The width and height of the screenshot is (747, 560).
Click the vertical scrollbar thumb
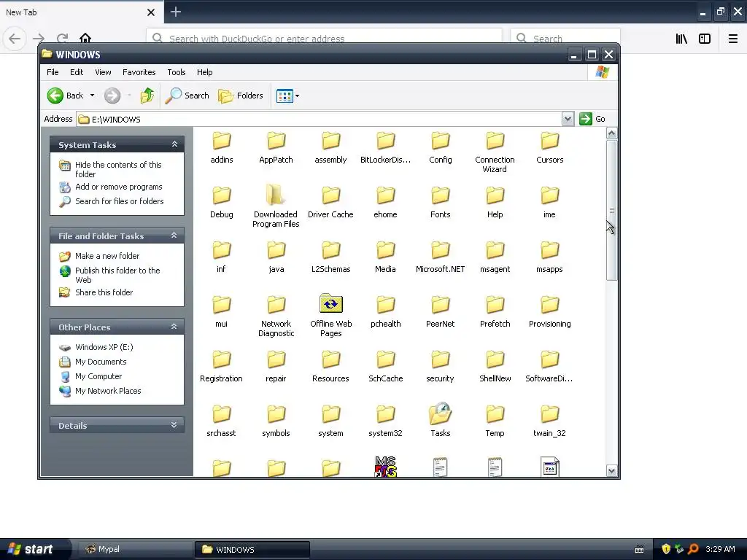tap(612, 211)
